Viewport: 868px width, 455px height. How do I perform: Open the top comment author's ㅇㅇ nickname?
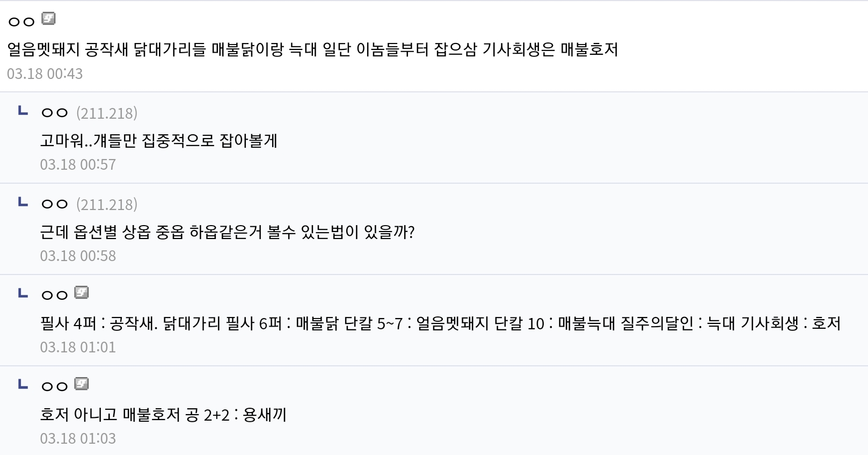tap(21, 21)
